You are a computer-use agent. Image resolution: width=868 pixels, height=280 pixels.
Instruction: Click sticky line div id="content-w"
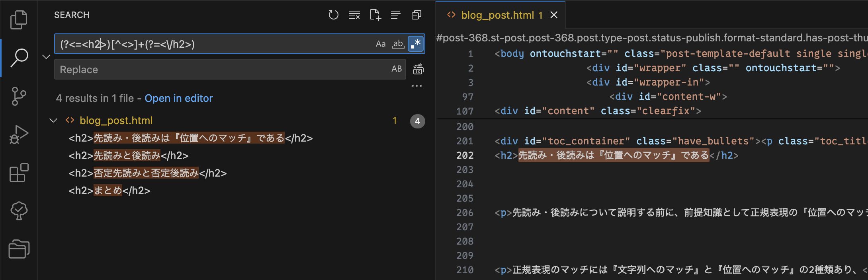pos(668,97)
